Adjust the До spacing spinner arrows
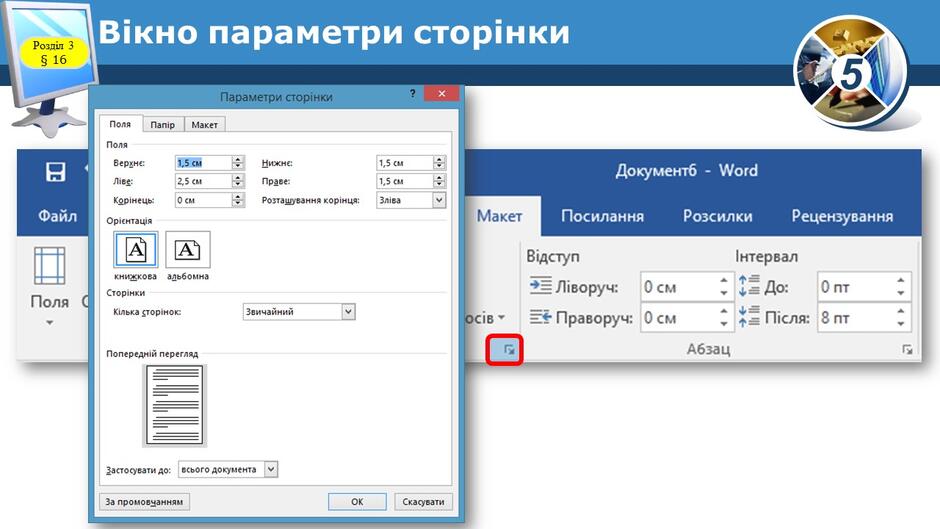The width and height of the screenshot is (940, 529). pyautogui.click(x=900, y=287)
